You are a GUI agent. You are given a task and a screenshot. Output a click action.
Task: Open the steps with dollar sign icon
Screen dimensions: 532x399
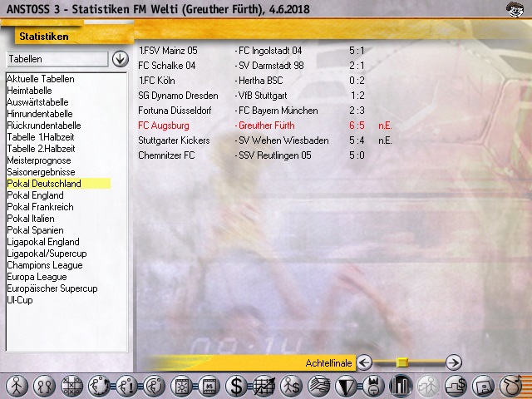tap(456, 386)
